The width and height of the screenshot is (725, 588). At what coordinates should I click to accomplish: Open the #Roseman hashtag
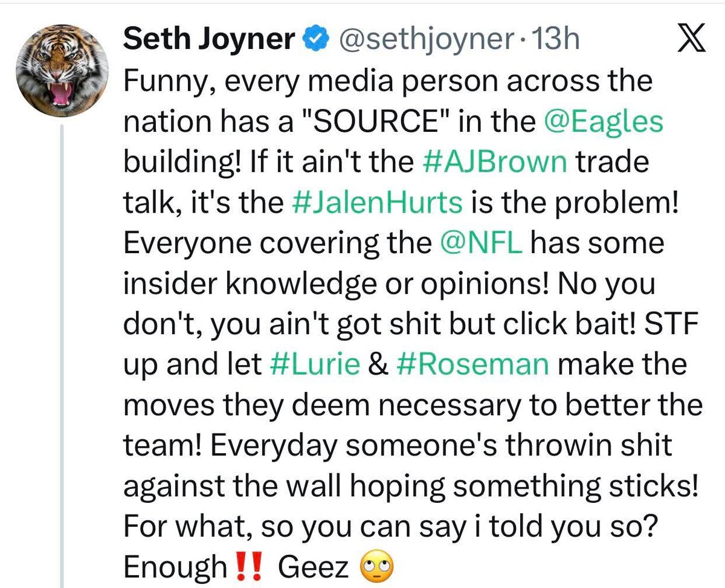click(472, 365)
